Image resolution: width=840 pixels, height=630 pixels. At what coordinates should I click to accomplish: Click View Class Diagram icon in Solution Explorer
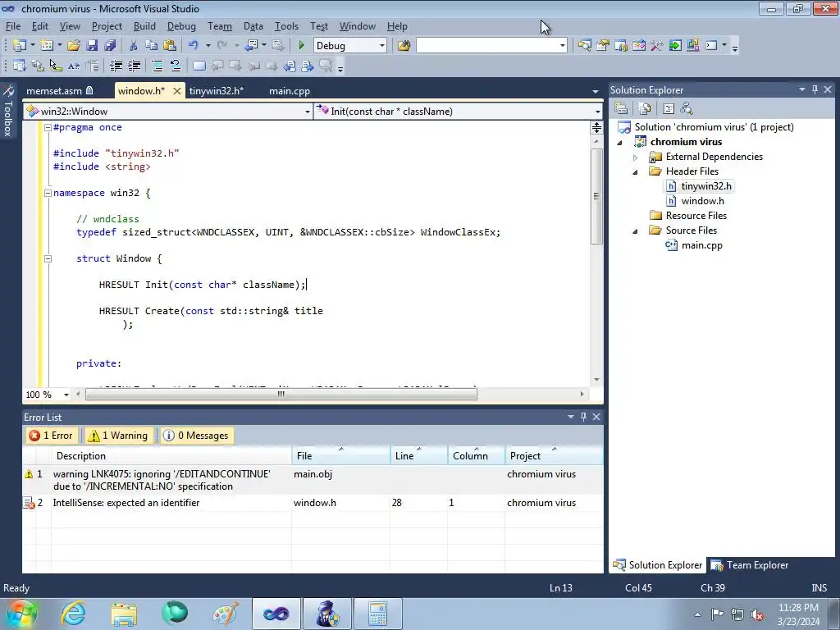pos(687,109)
